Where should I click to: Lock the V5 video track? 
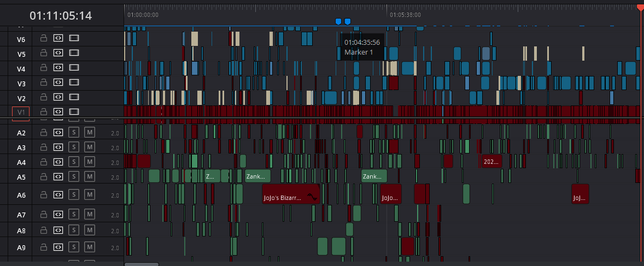click(43, 53)
